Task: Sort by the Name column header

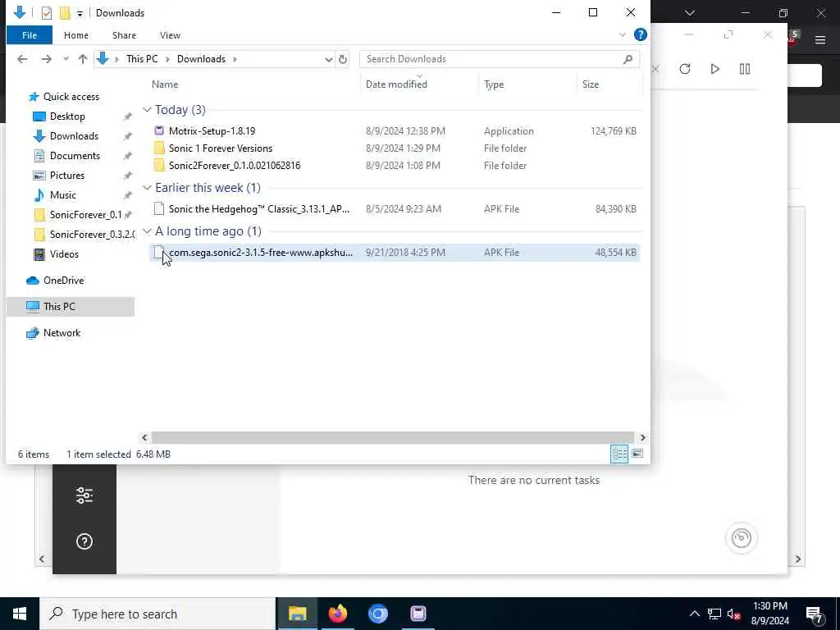Action: tap(165, 84)
